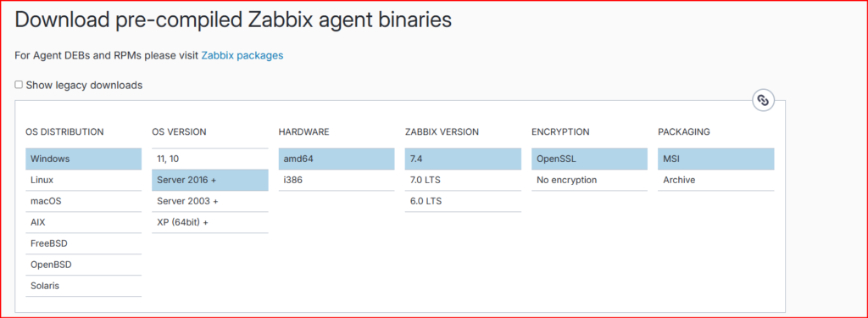868x318 pixels.
Task: Open the Zabbix packages link
Action: 242,55
